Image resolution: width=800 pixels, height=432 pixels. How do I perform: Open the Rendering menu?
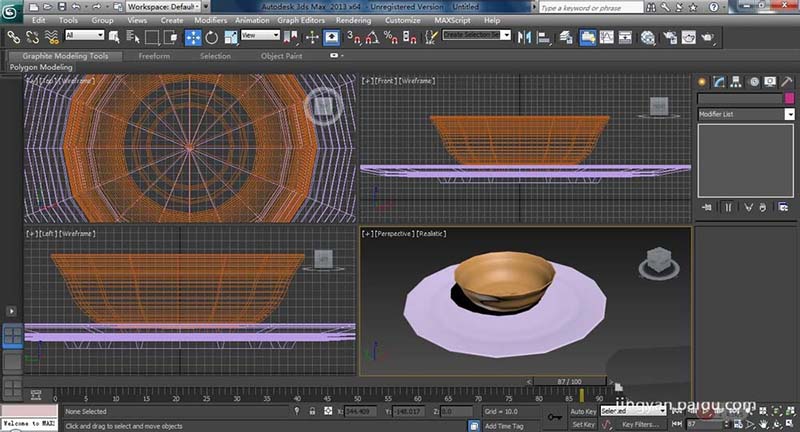point(352,20)
